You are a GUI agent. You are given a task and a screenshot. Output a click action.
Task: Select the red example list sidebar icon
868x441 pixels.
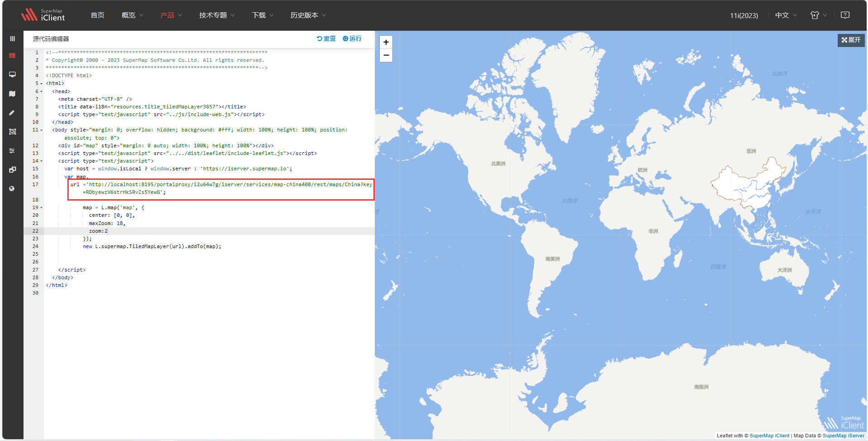coord(12,56)
